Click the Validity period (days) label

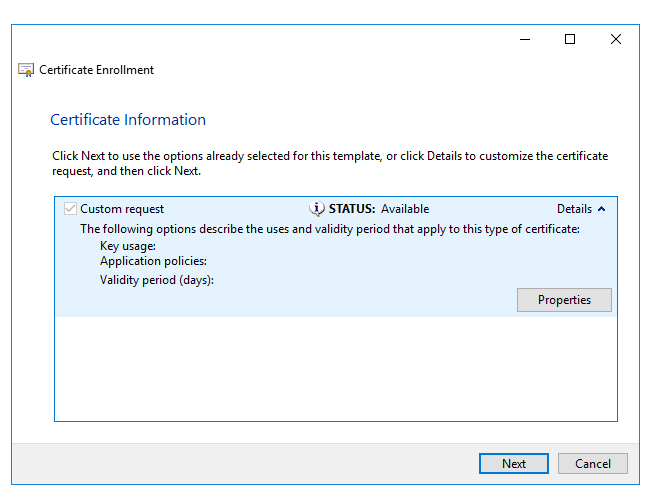point(157,280)
